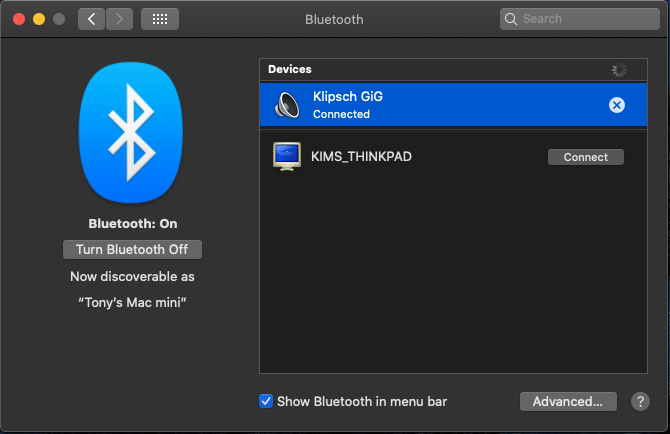670x434 pixels.
Task: Minimize the window with yellow button
Action: coord(39,19)
